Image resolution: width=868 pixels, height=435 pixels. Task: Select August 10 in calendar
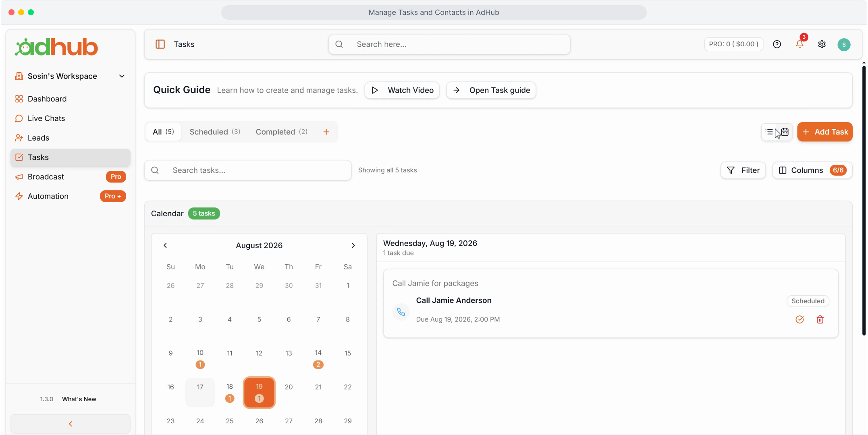[x=200, y=358]
